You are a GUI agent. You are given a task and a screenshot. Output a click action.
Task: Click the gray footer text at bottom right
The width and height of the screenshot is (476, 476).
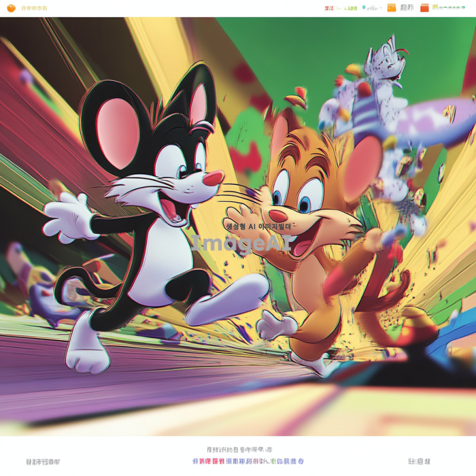pyautogui.click(x=419, y=462)
